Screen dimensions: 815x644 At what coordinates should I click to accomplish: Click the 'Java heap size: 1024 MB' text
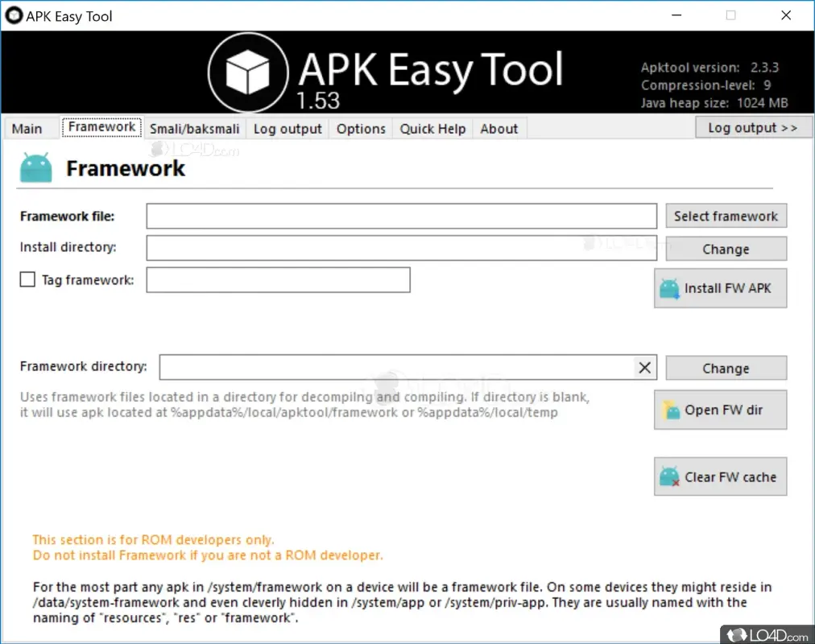click(x=714, y=103)
